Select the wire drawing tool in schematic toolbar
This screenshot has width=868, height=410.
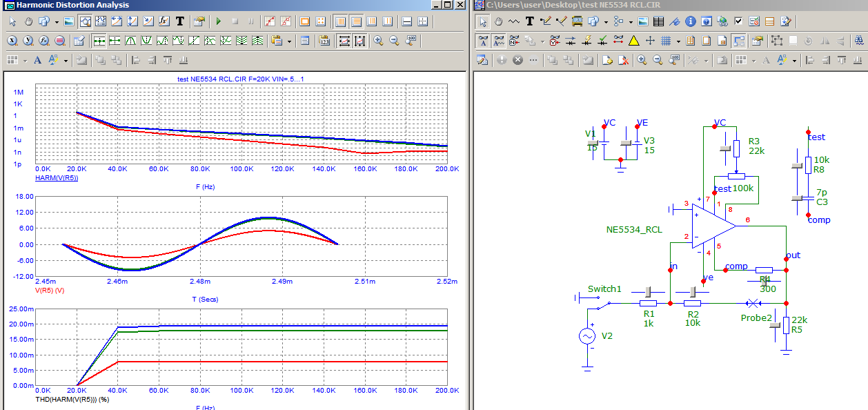pyautogui.click(x=546, y=21)
